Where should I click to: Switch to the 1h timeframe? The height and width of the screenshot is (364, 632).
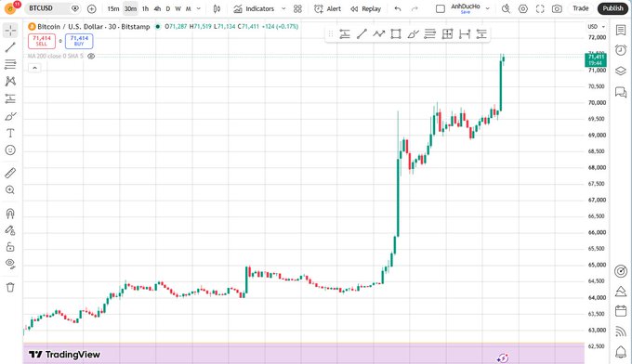pos(146,8)
